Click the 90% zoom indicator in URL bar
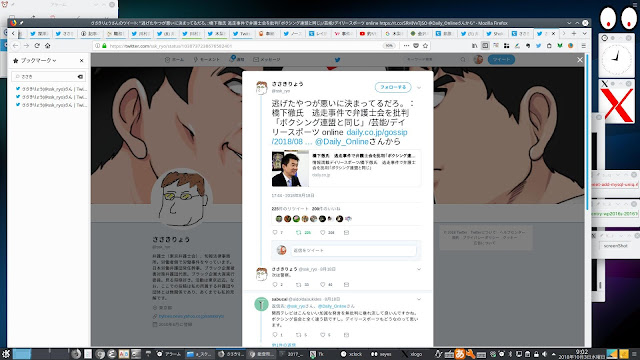This screenshot has width=640, height=360. pos(389,46)
